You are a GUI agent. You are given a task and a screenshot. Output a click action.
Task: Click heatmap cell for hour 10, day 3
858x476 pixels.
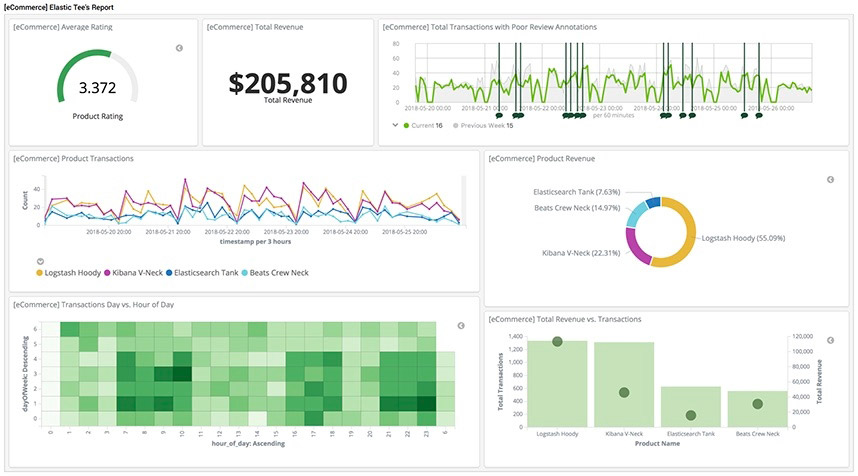click(182, 374)
